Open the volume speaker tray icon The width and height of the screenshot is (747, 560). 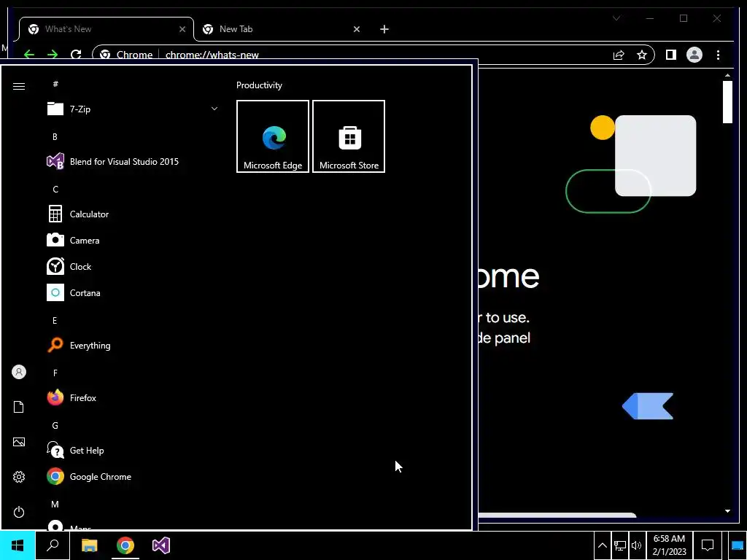(636, 545)
